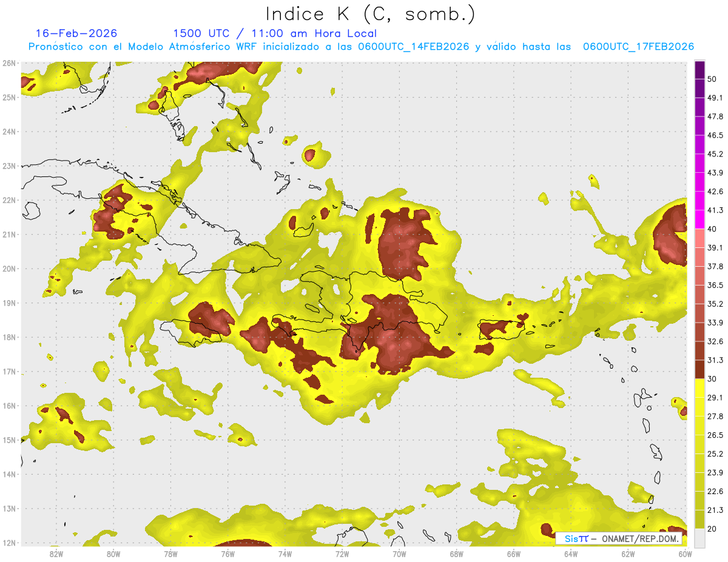Click the "36.5" color scale value
Viewport: 728px width, 562px height.
click(715, 285)
